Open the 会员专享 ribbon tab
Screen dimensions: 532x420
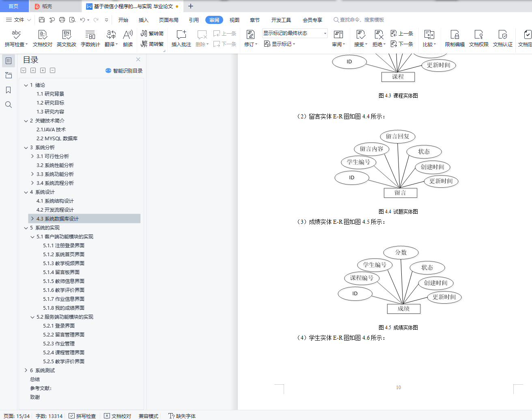click(x=312, y=20)
